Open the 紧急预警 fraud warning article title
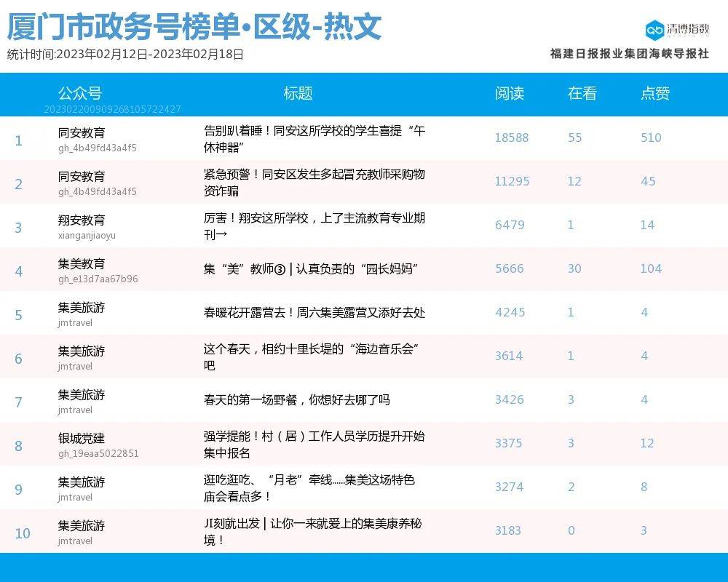Viewport: 728px width, 582px height. [314, 183]
